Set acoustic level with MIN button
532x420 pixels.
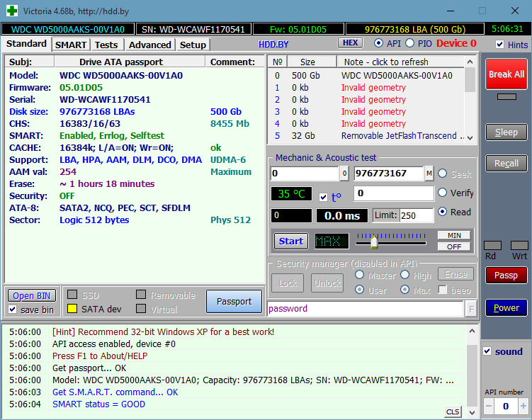pyautogui.click(x=454, y=235)
